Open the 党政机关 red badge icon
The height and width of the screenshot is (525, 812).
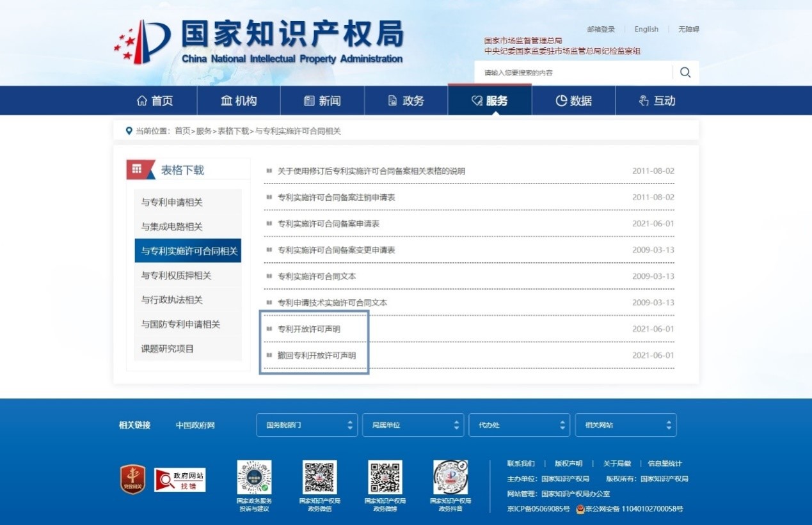(132, 480)
